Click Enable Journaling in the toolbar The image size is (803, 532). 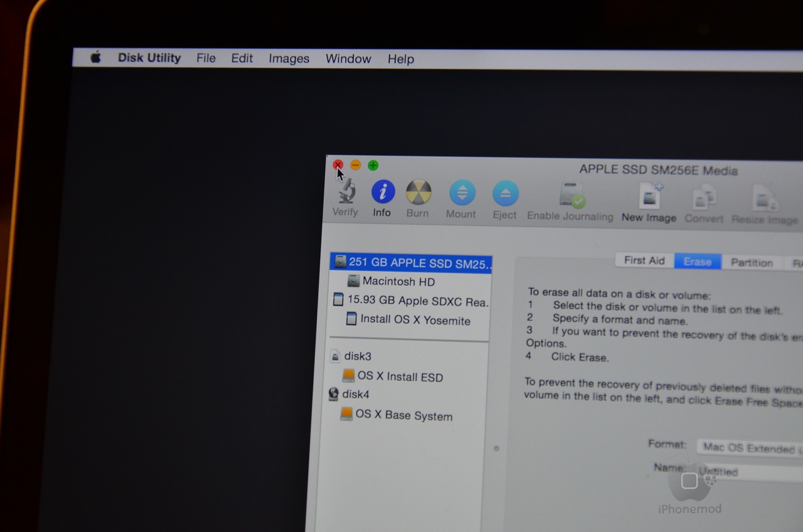coord(570,198)
